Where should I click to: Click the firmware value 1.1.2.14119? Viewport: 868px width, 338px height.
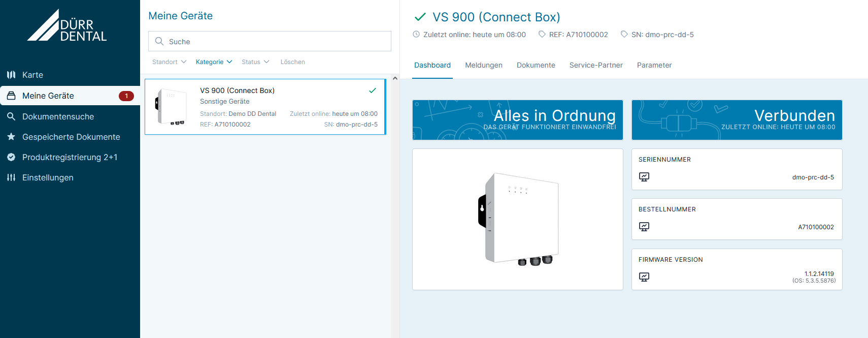pyautogui.click(x=819, y=273)
